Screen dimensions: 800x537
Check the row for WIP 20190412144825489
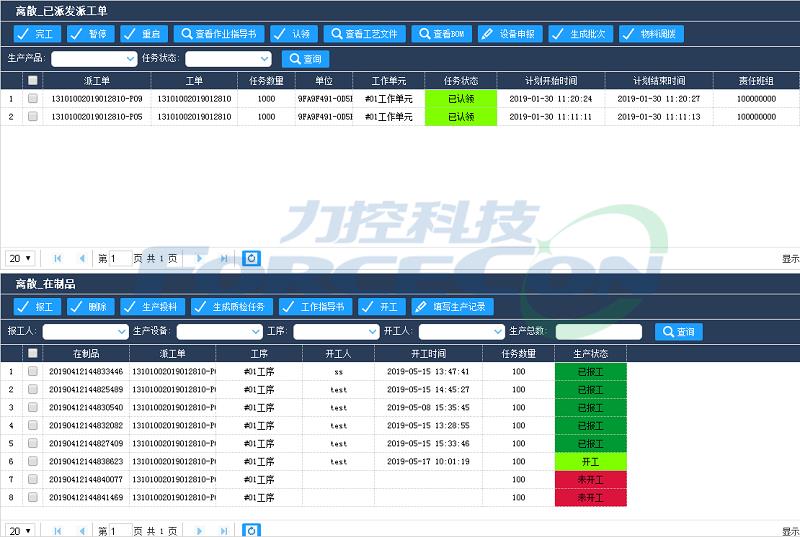(33, 389)
